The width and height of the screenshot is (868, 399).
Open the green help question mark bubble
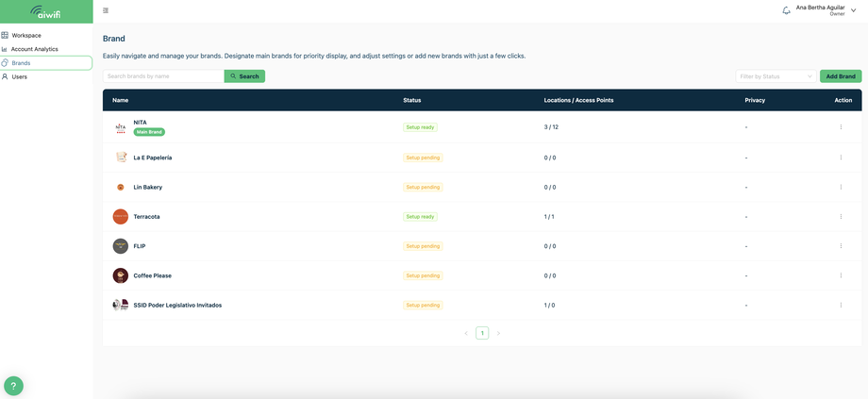(x=13, y=385)
